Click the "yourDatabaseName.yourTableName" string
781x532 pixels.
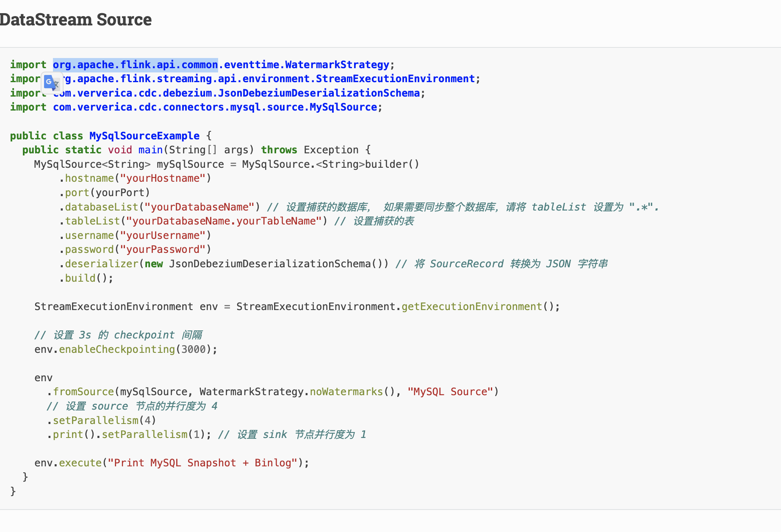224,221
